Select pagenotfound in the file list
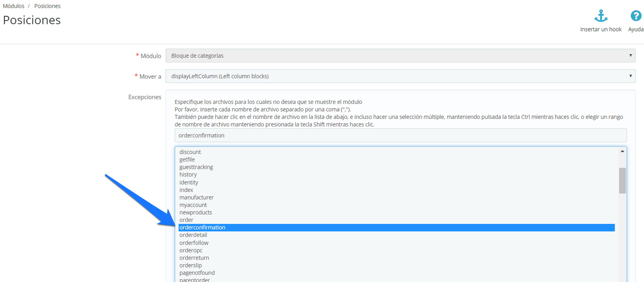644x282 pixels. (x=197, y=273)
